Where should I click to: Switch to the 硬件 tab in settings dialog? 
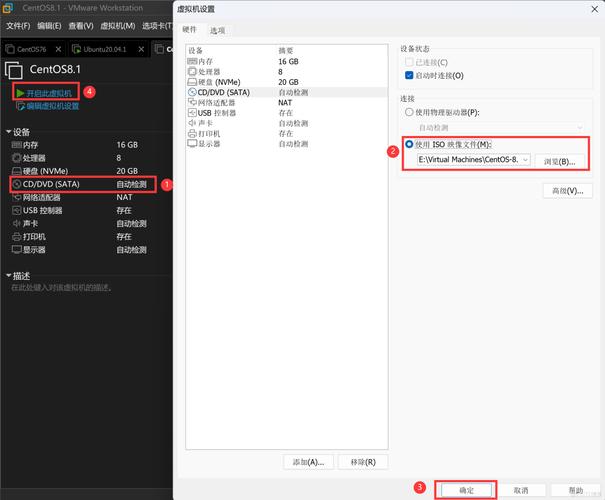point(189,29)
